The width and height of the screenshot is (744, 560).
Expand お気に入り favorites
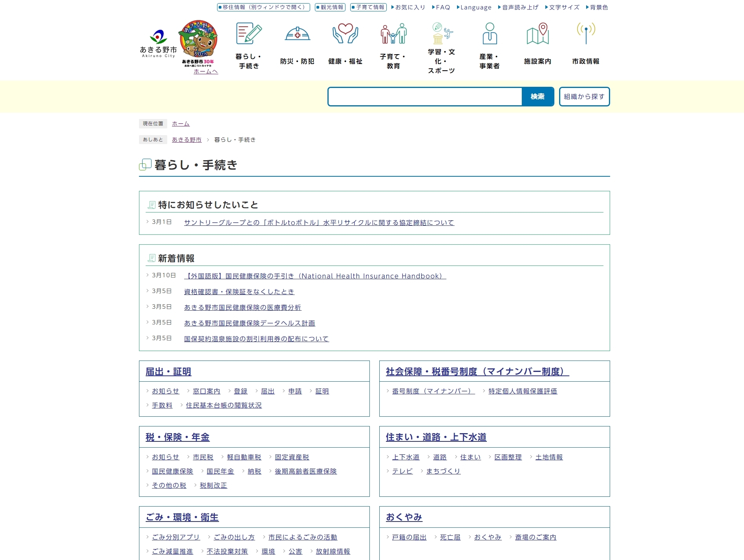(x=409, y=7)
